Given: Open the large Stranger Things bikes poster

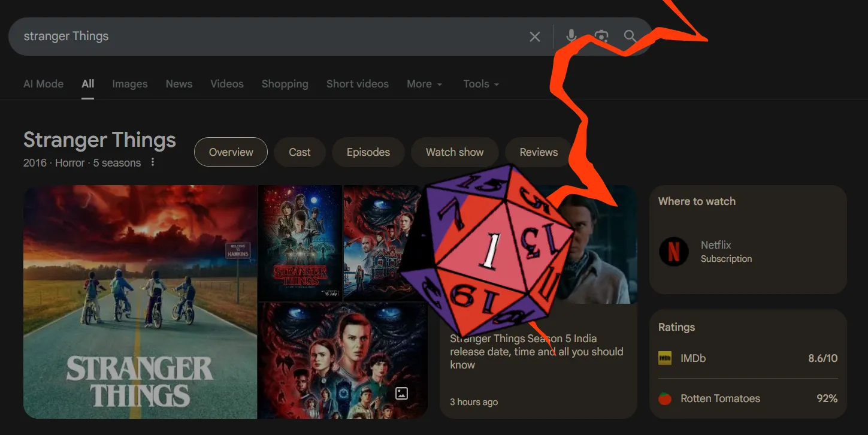Looking at the screenshot, I should point(140,301).
